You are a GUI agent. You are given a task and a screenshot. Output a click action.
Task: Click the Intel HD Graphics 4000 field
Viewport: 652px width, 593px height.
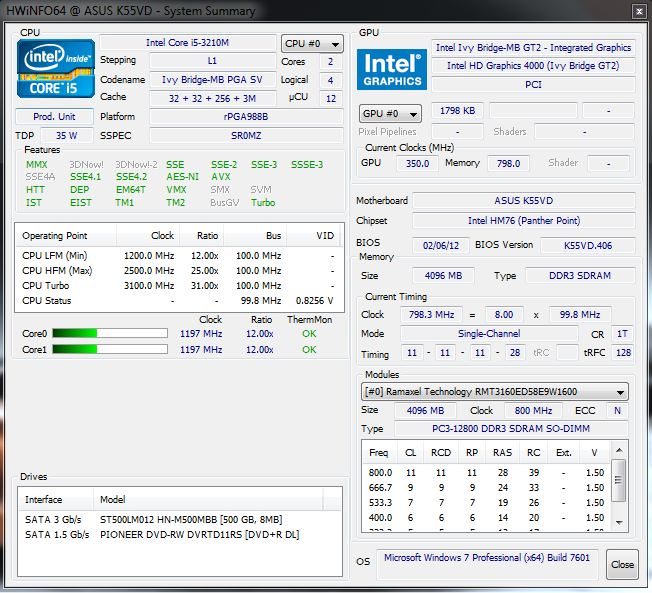coord(533,66)
